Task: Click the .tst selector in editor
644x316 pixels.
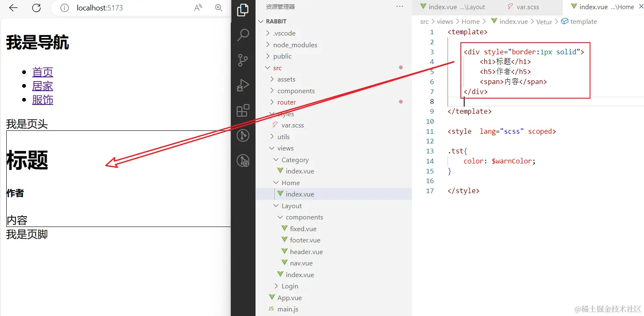Action: coord(455,151)
